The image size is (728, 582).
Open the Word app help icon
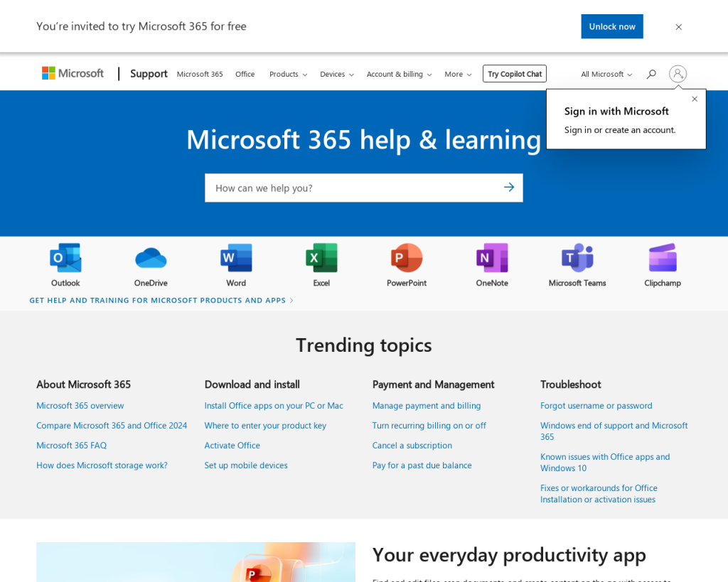236,258
